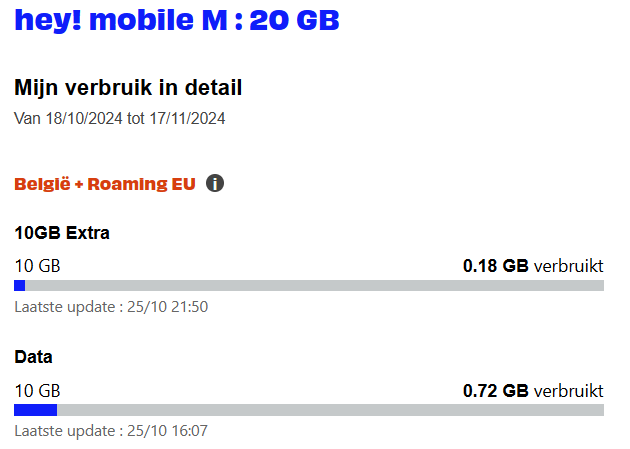Click the '10 GB' allowance under 10GB Extra
The image size is (630, 449).
click(x=37, y=266)
